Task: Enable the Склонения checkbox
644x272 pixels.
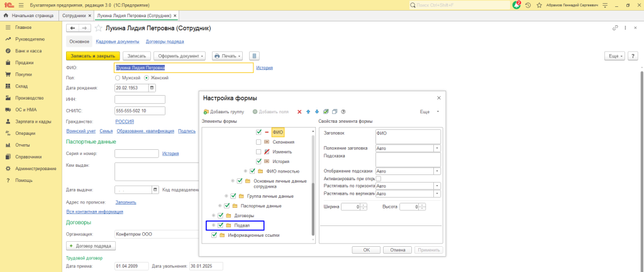Action: click(259, 142)
